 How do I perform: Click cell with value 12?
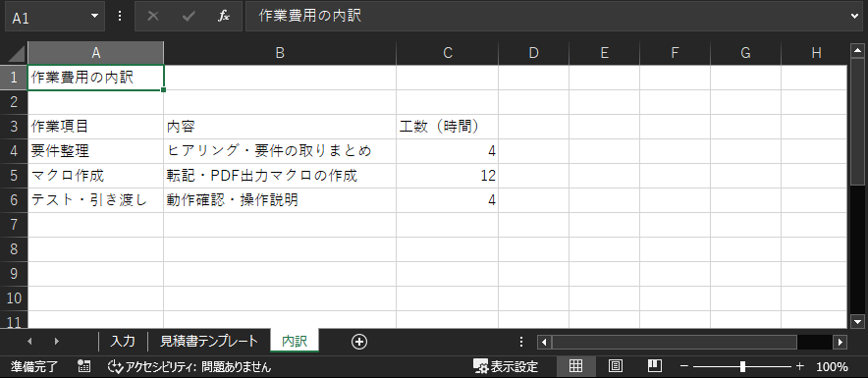pos(448,176)
